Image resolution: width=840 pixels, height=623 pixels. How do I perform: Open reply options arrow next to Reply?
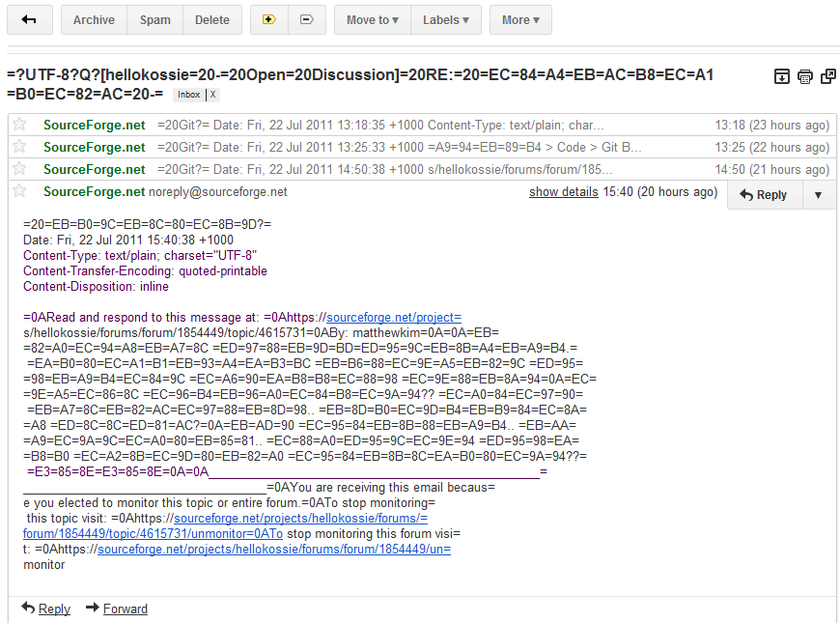pyautogui.click(x=818, y=194)
